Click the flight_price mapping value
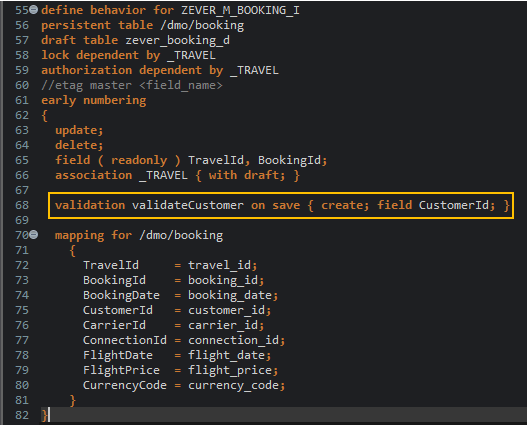Viewport: 527px width, 425px height. (230, 370)
